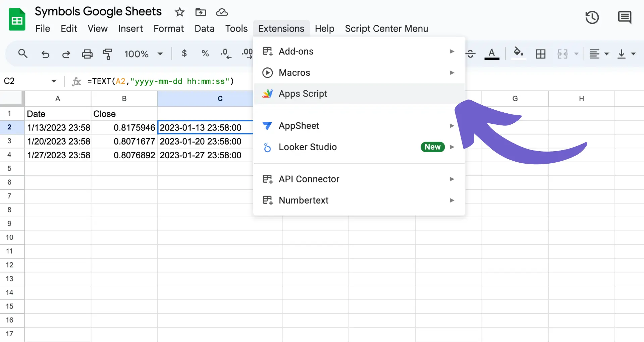The width and height of the screenshot is (644, 342).
Task: Increase decimal places
Action: pos(247,54)
